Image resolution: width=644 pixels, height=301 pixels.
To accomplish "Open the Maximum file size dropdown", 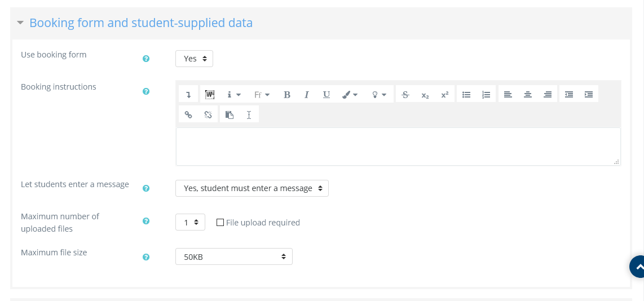I will [233, 257].
